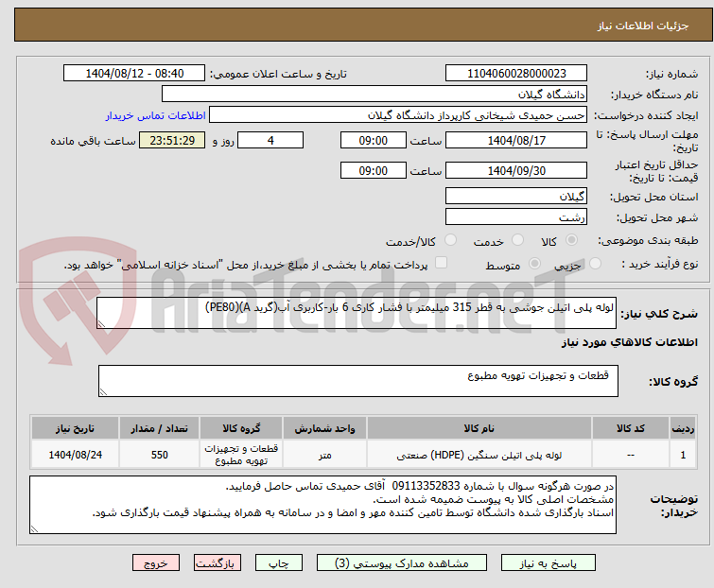714x588 pixels.
Task: Click the اطلاعات کالاهای مورد نیاز heading
Action: (629, 342)
